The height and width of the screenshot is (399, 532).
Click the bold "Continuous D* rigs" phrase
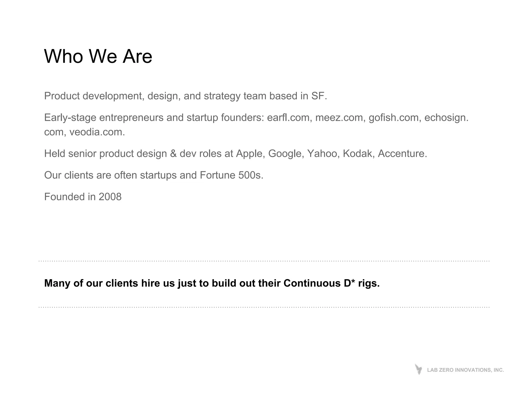pos(331,283)
